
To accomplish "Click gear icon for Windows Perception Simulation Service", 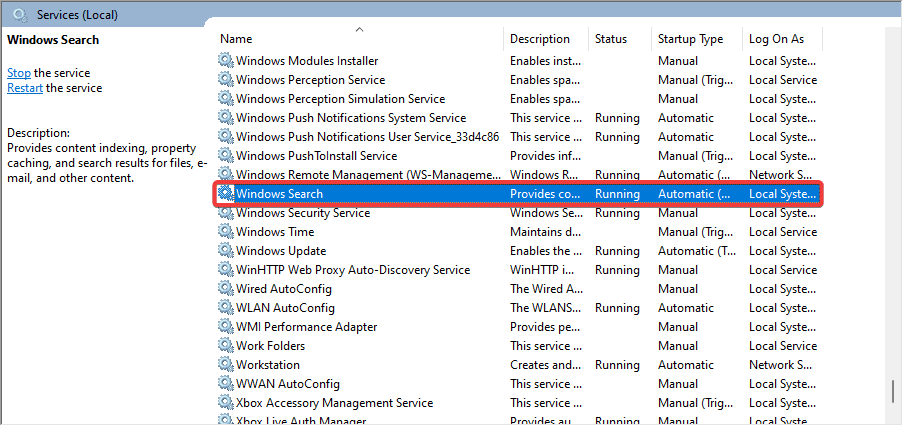I will pyautogui.click(x=225, y=98).
